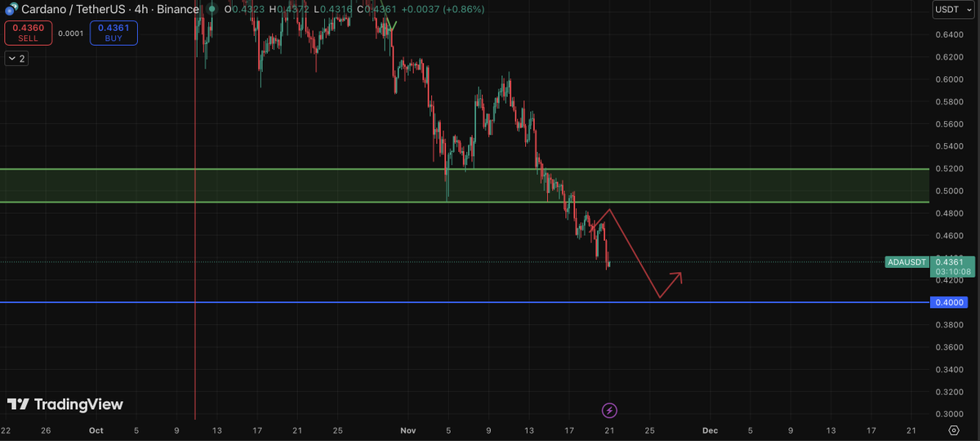Image resolution: width=980 pixels, height=441 pixels.
Task: Click the blue BUY 0.4361 button
Action: coord(114,33)
